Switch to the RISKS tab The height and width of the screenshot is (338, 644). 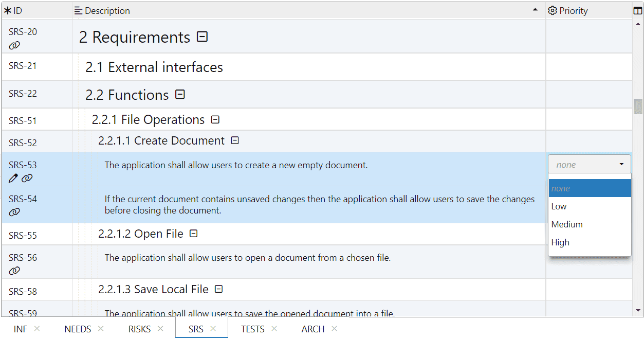139,329
